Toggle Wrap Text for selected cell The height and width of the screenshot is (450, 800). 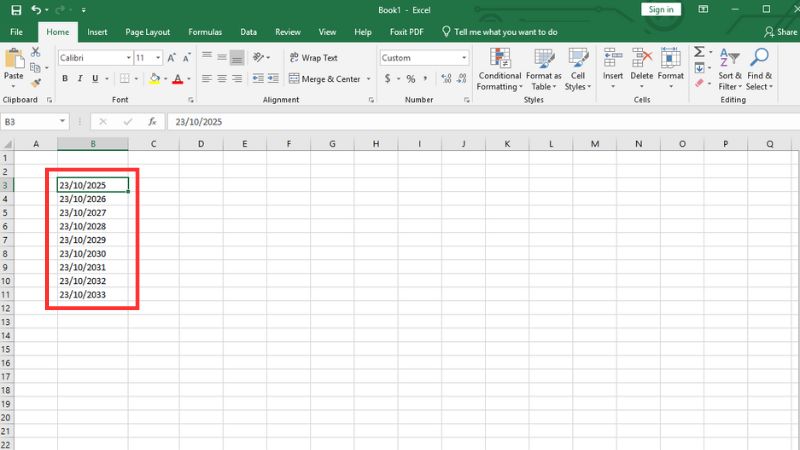(313, 58)
